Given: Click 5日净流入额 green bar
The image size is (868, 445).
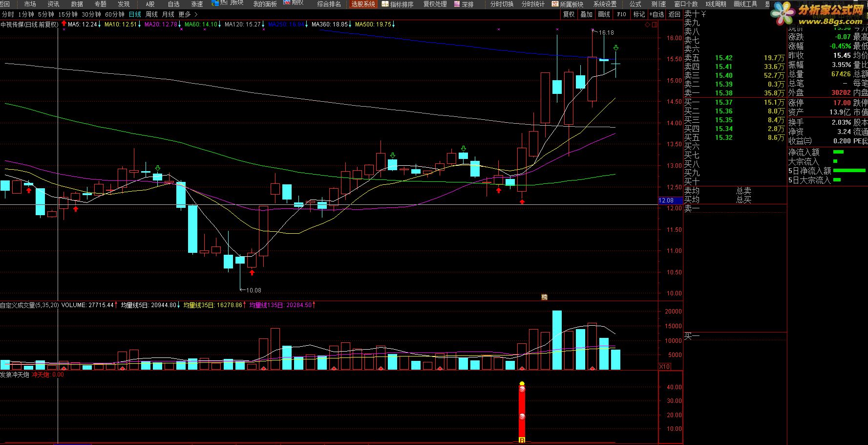Looking at the screenshot, I should (849, 171).
